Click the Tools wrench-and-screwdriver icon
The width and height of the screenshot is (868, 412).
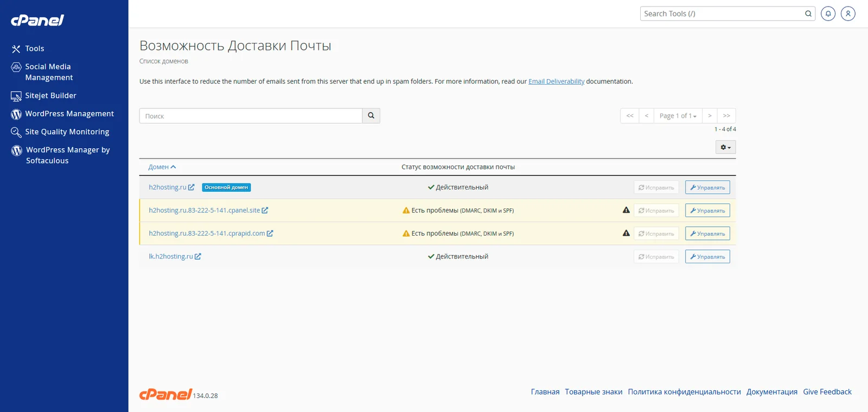coord(16,49)
